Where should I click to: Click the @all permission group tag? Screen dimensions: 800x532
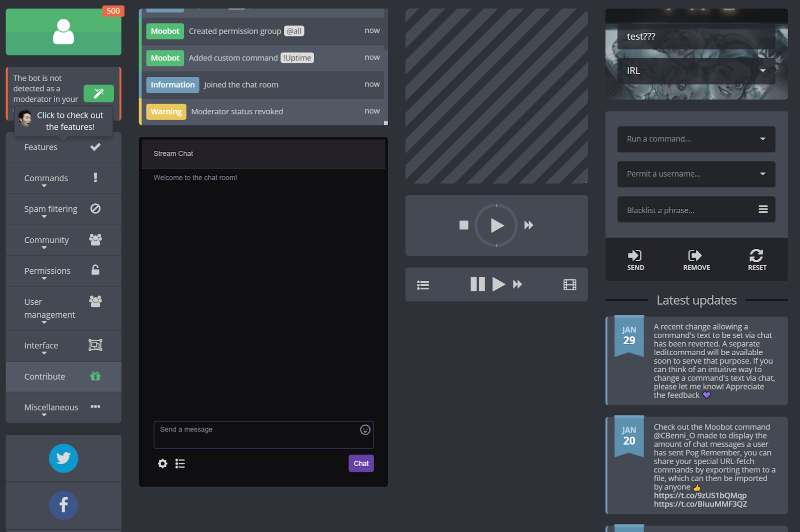294,31
